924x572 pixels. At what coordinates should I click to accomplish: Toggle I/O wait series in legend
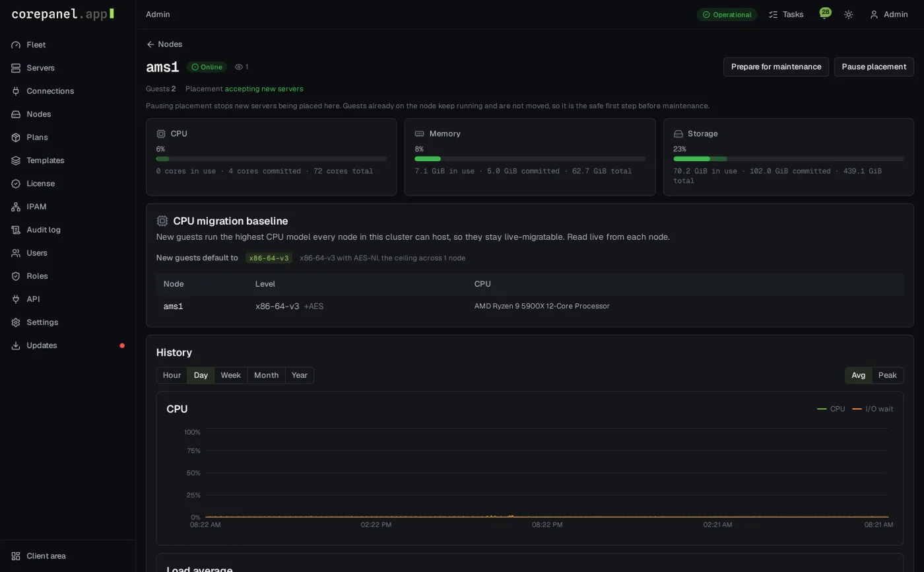[873, 409]
